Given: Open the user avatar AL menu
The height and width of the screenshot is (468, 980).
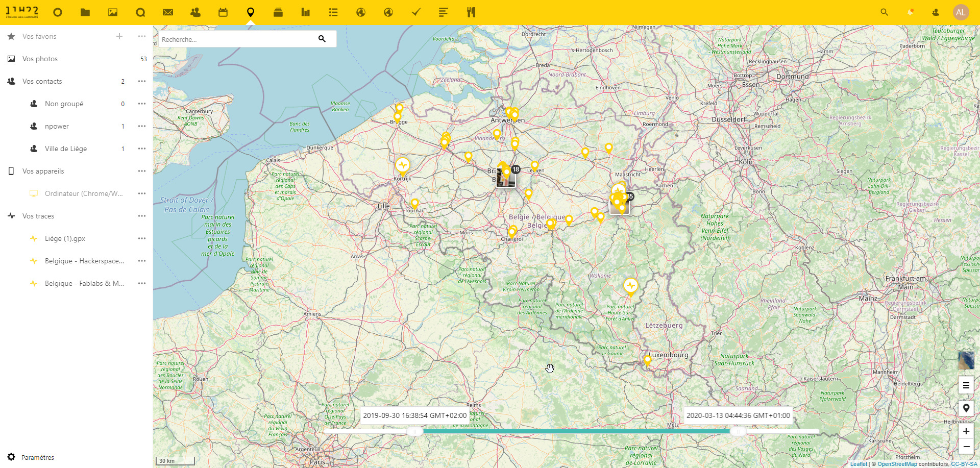Looking at the screenshot, I should pos(961,12).
